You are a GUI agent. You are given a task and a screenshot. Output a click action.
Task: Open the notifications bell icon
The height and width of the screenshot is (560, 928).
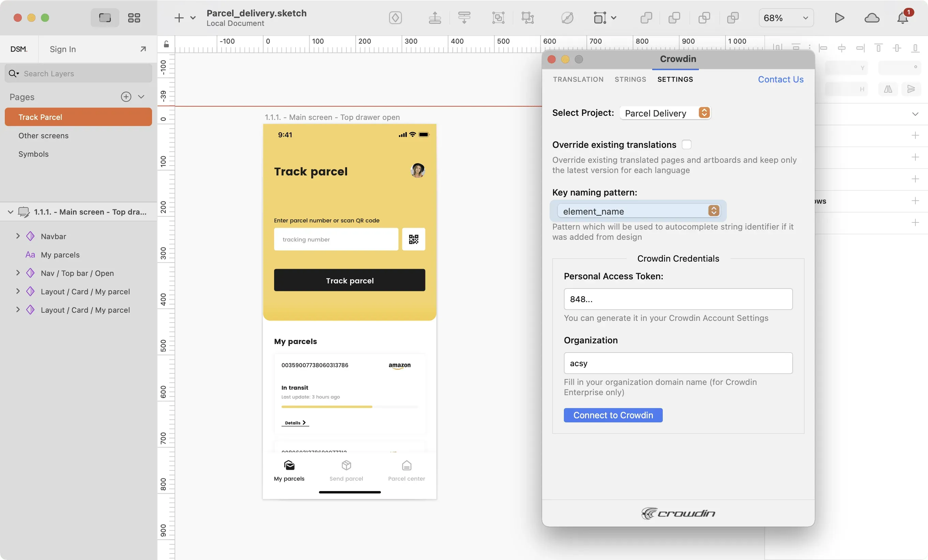pos(903,18)
